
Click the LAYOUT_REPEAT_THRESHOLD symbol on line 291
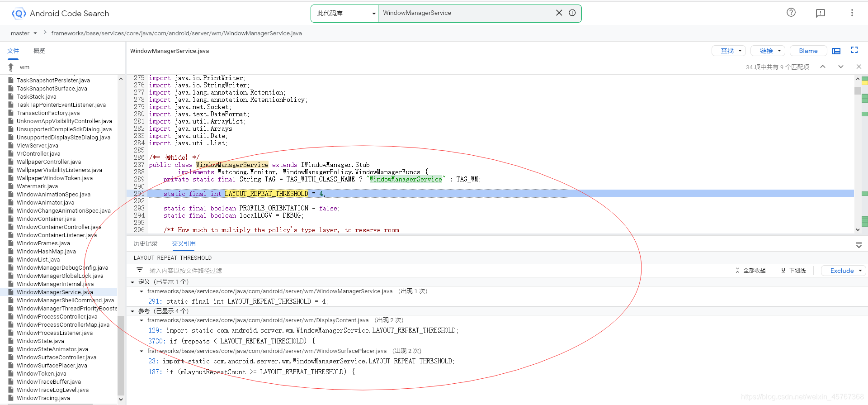[266, 194]
